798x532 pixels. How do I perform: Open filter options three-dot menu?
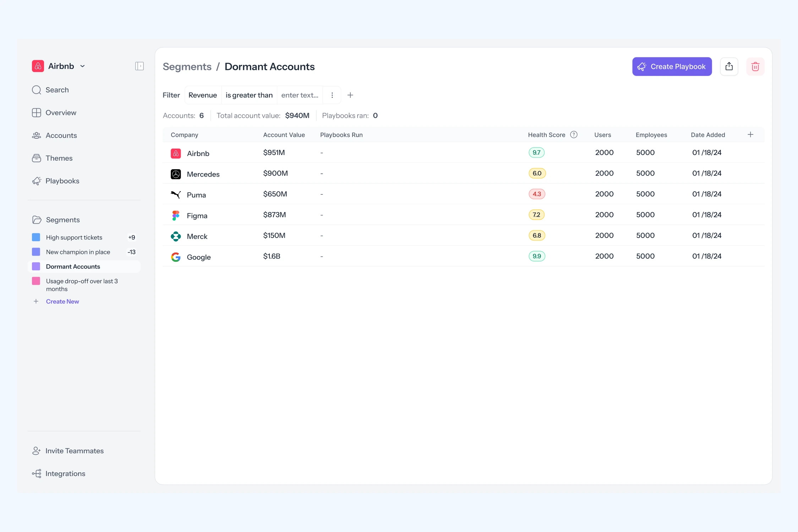pos(332,95)
